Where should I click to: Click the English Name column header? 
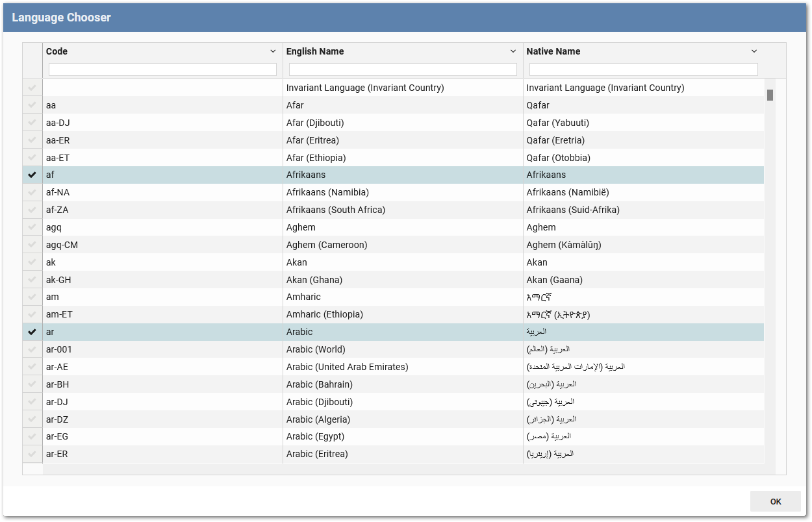(315, 51)
